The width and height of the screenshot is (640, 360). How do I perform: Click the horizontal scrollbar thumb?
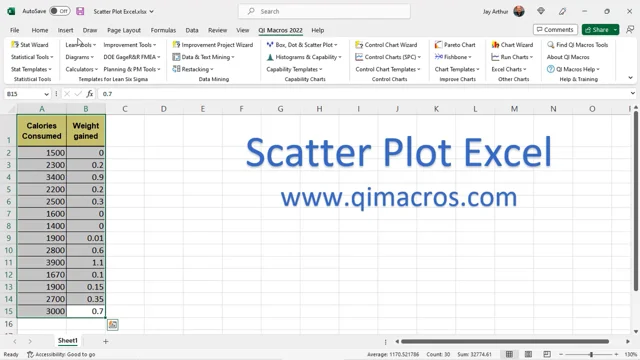pos(505,341)
